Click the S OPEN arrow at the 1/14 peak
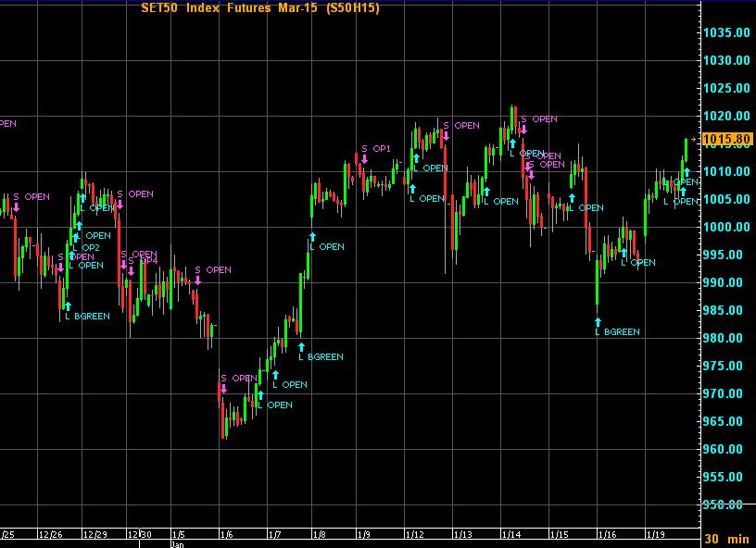 523,130
